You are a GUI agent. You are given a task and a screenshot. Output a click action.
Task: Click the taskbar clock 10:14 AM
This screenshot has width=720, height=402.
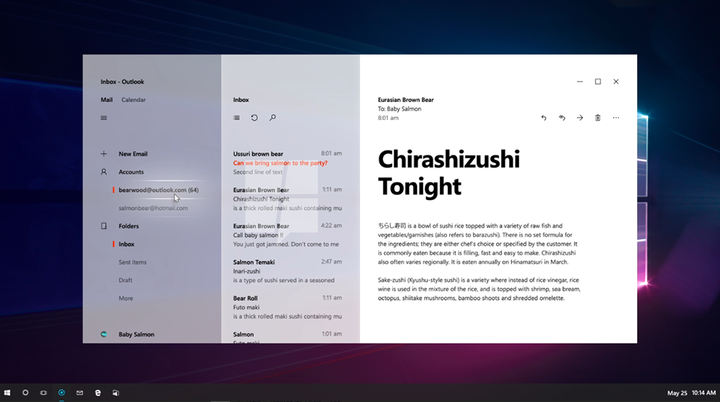[x=704, y=393]
